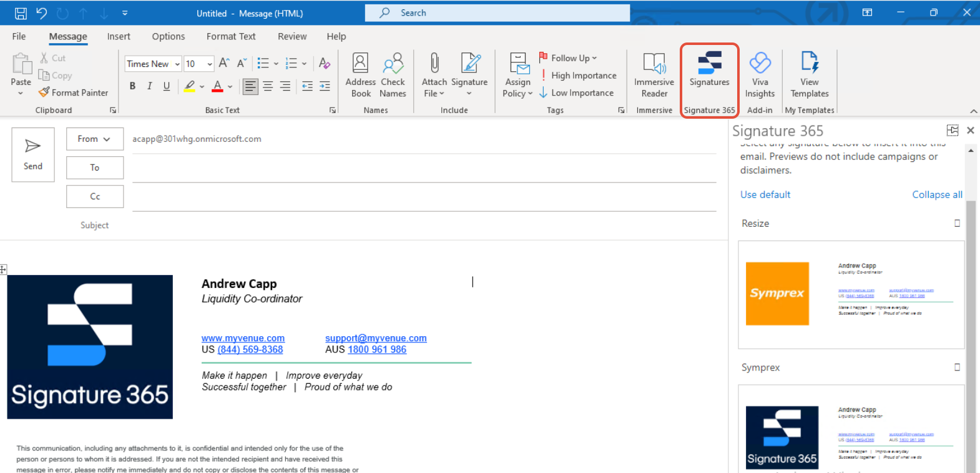Mark message as High Importance
Viewport: 980px width, 473px height.
[x=577, y=76]
